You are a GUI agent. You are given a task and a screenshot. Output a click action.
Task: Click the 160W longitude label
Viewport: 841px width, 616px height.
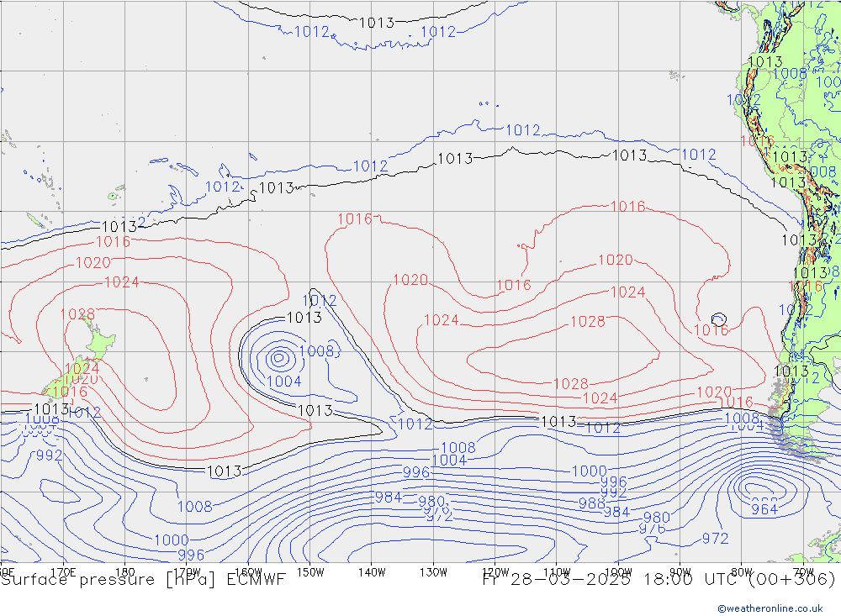(248, 572)
